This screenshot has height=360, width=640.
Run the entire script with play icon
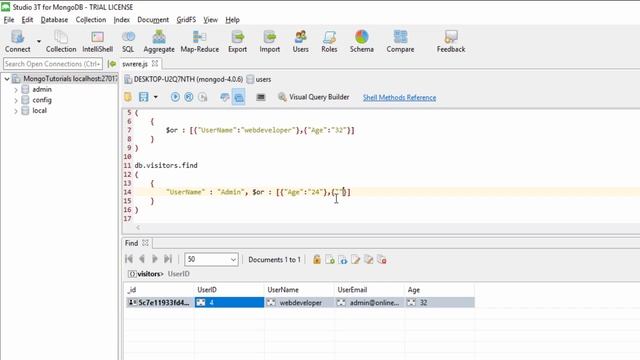point(175,97)
